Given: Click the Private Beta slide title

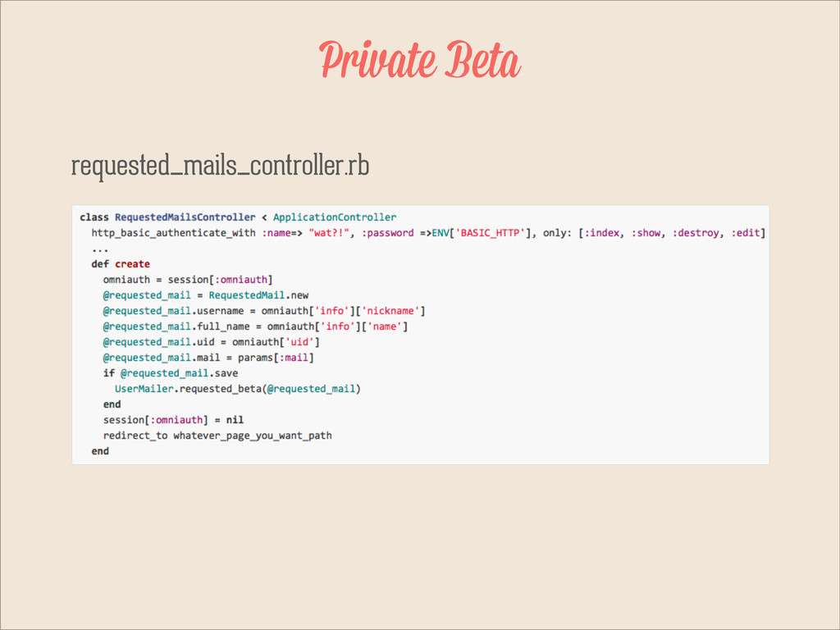Looking at the screenshot, I should (x=419, y=59).
